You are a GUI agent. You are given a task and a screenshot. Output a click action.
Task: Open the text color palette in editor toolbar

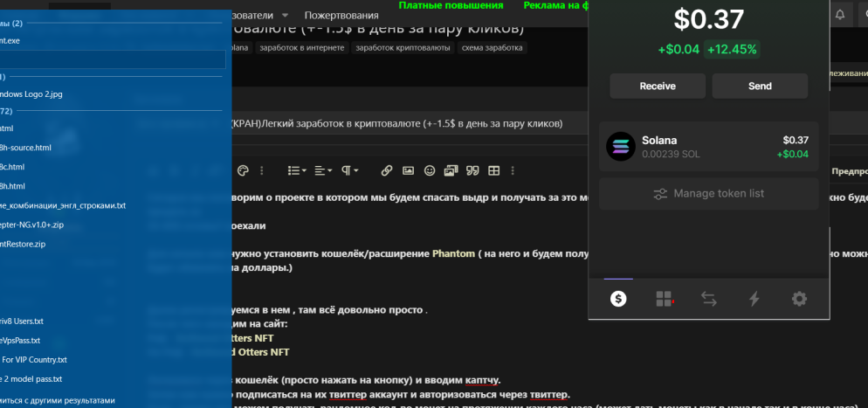(243, 170)
